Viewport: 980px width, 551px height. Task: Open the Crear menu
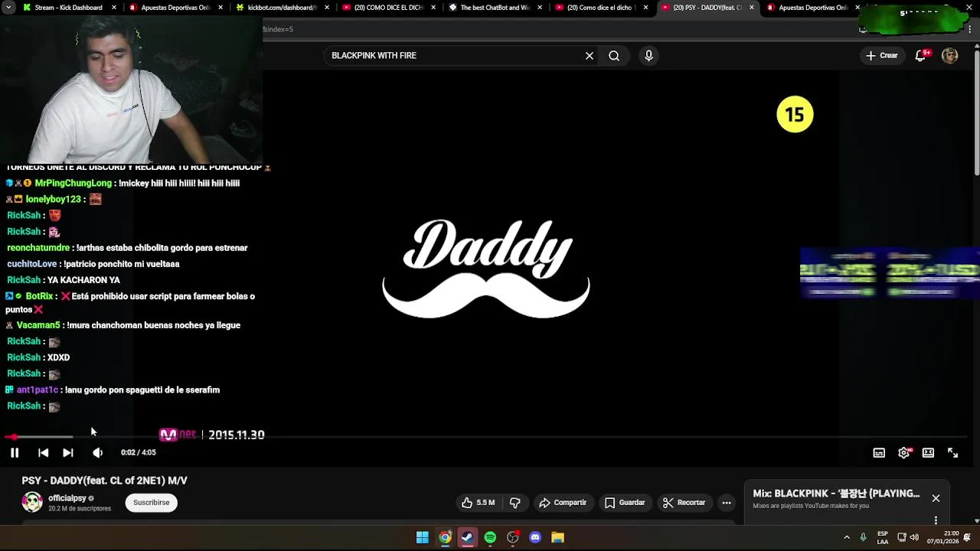[x=882, y=55]
